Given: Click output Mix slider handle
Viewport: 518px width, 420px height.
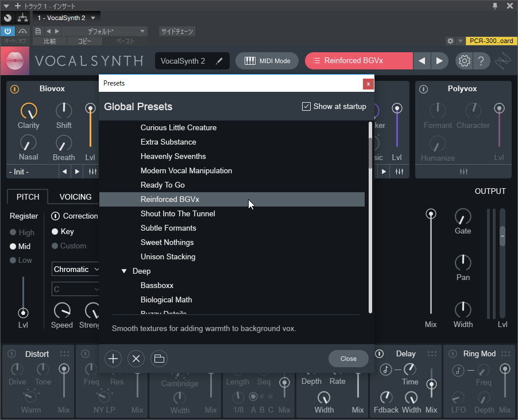Looking at the screenshot, I should coord(431,214).
